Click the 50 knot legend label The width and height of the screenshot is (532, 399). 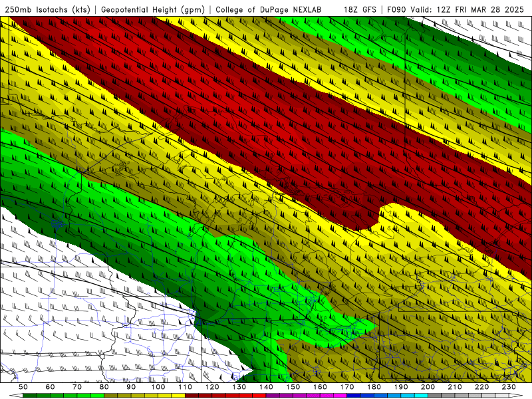pos(23,387)
